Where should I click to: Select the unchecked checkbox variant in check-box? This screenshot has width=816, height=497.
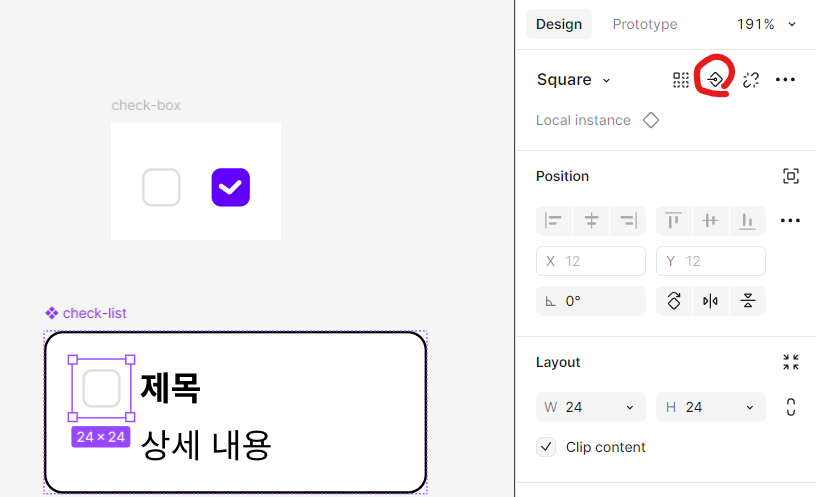(x=161, y=187)
